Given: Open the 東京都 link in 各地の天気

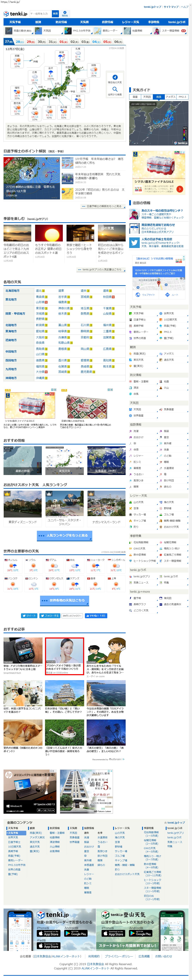Looking at the screenshot, I should coord(40,308).
